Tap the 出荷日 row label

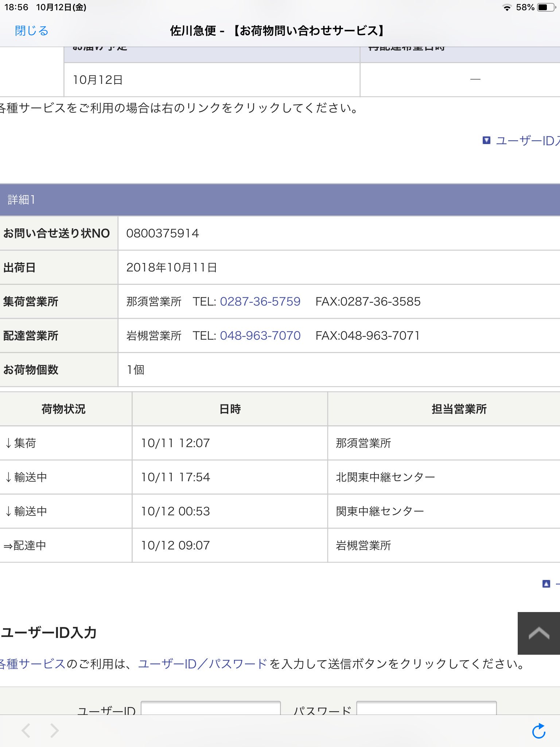click(x=19, y=267)
